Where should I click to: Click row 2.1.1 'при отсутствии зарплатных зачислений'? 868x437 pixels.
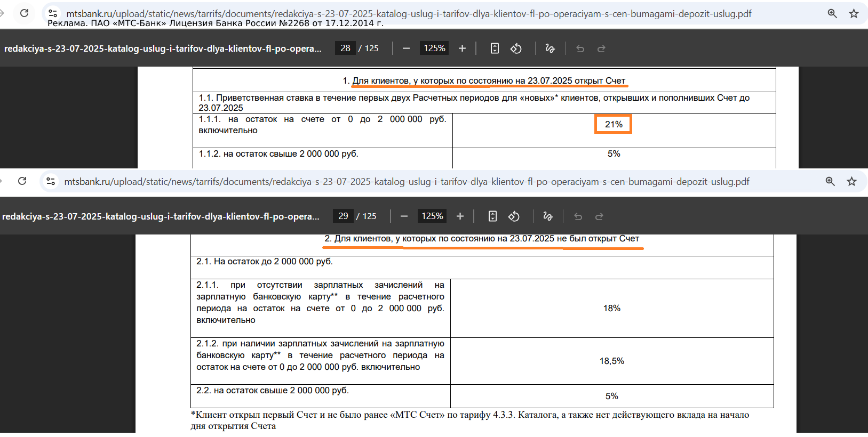coord(320,302)
